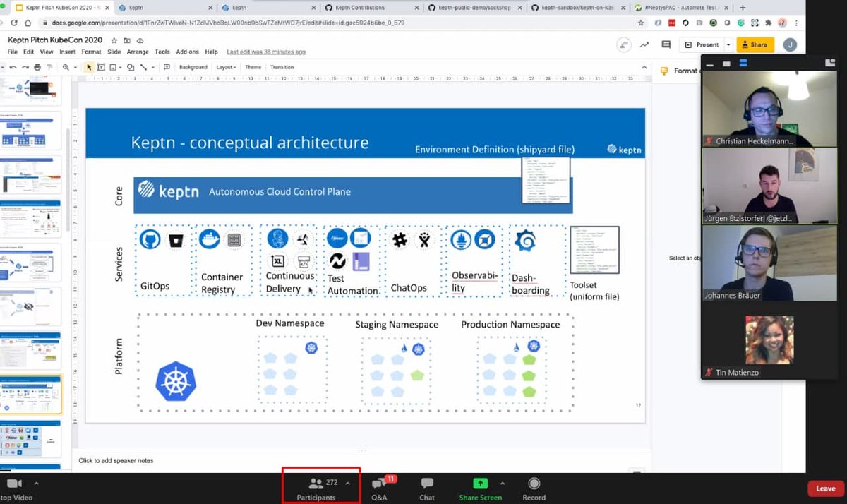847x504 pixels.
Task: Click the Present button
Action: [x=701, y=44]
